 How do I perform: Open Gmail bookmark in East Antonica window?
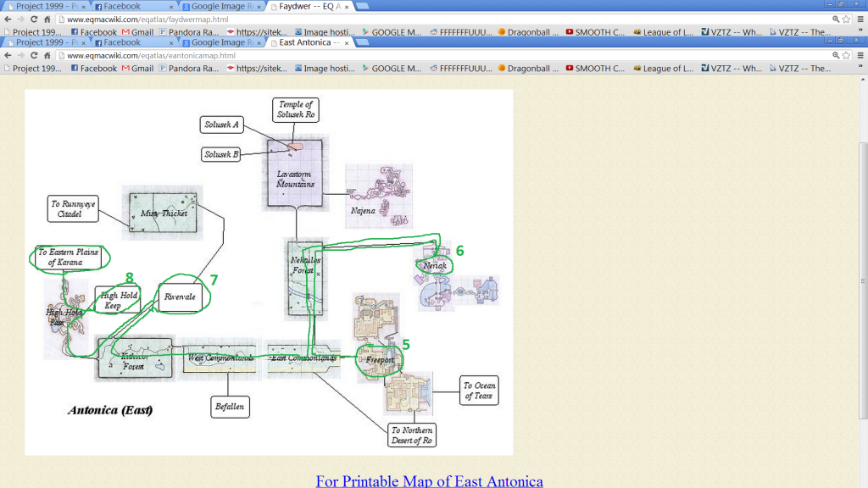pyautogui.click(x=137, y=69)
